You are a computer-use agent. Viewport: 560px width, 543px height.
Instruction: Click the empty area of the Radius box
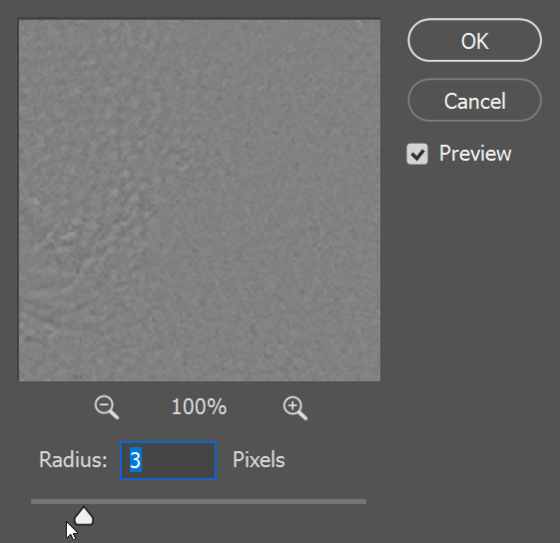(x=179, y=460)
